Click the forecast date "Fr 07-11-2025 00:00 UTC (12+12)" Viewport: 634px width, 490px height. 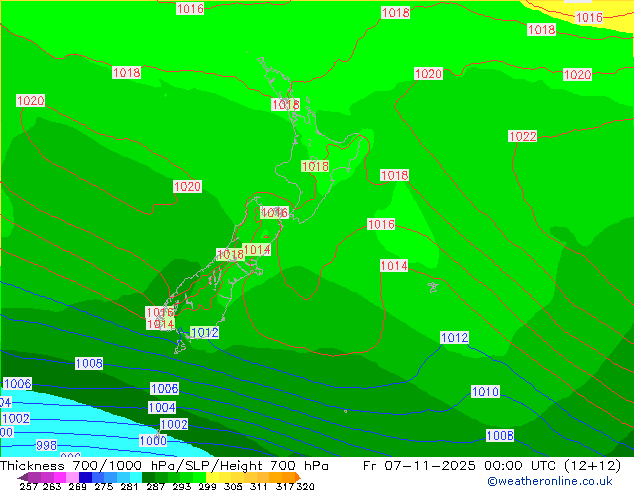click(x=492, y=466)
